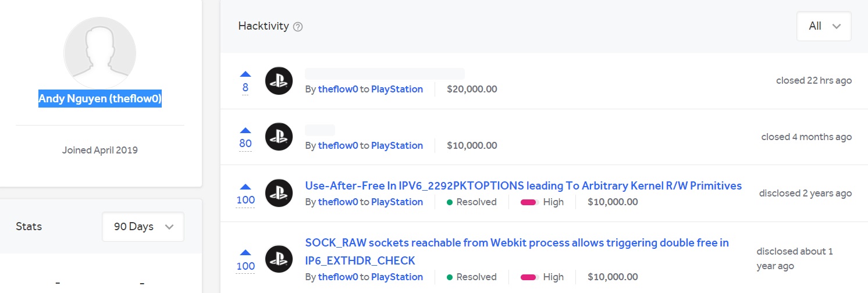The height and width of the screenshot is (293, 868).
Task: Upvote the $20,000 report with 8 votes
Action: (x=246, y=74)
